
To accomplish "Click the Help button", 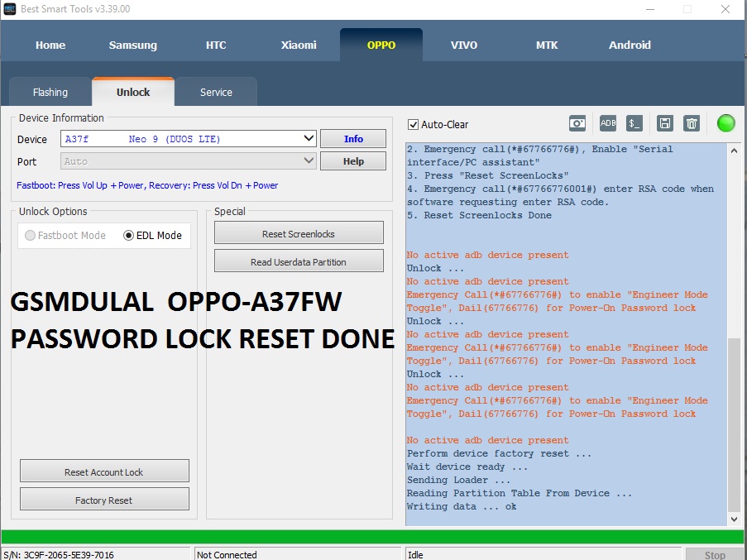I will tap(353, 161).
